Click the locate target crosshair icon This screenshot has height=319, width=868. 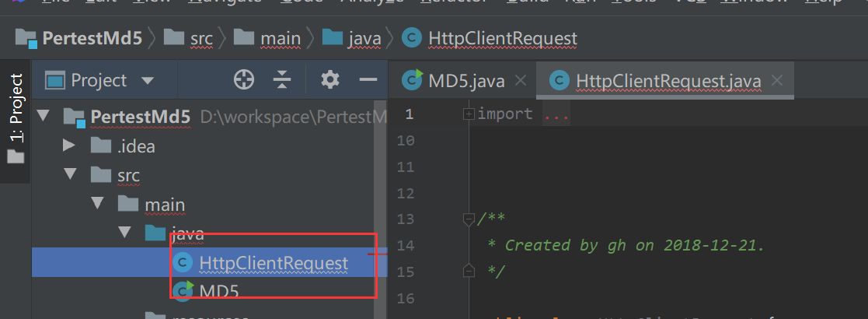click(244, 79)
